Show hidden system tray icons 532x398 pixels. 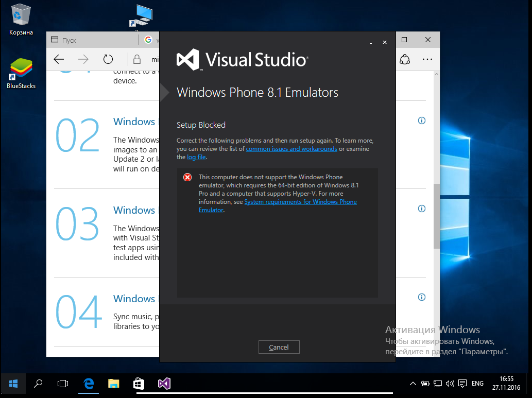413,384
